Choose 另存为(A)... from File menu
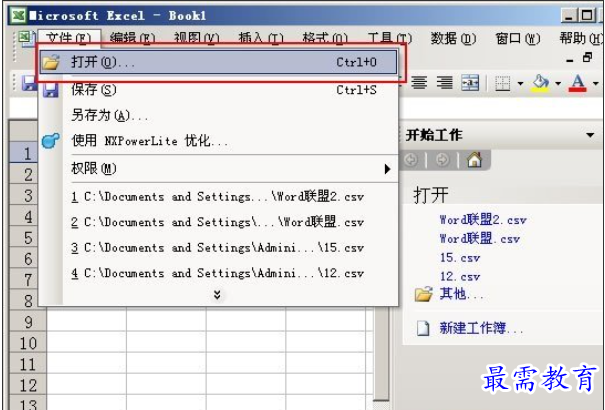The height and width of the screenshot is (410, 605). pyautogui.click(x=219, y=115)
